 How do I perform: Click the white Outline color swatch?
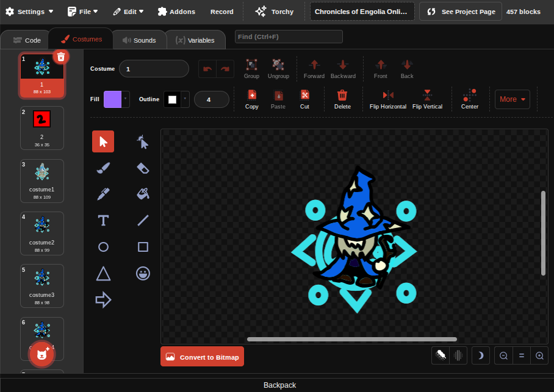click(173, 99)
